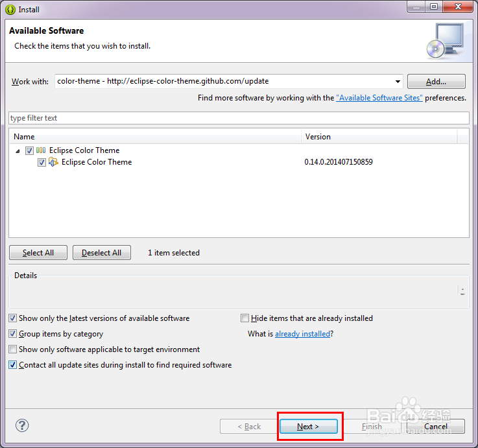478x448 pixels.
Task: Click the Version column header
Action: coord(379,137)
